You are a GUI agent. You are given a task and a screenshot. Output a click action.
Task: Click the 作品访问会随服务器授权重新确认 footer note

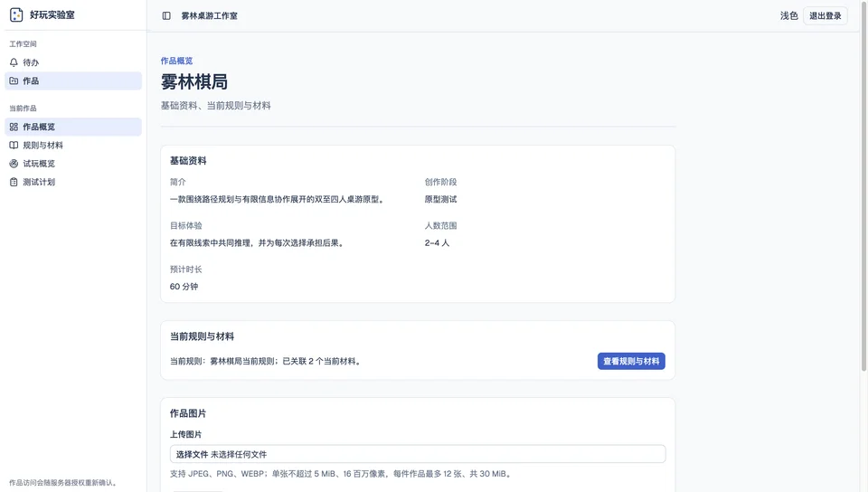point(63,483)
